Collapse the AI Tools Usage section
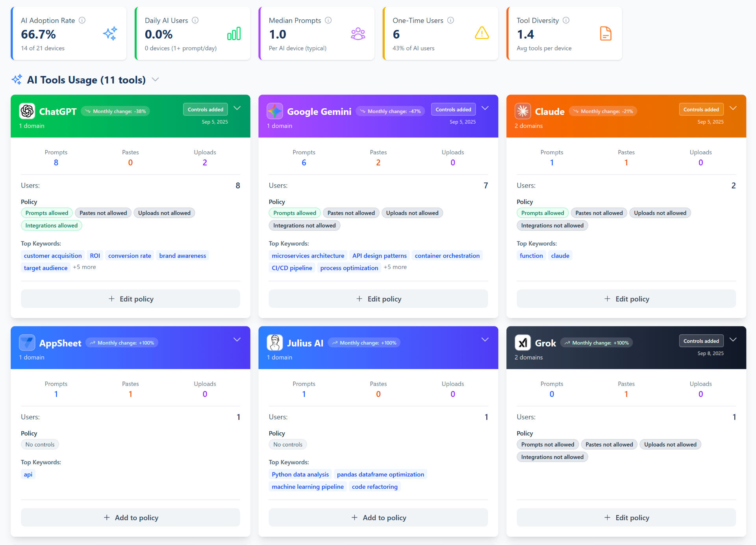The image size is (756, 545). point(156,80)
